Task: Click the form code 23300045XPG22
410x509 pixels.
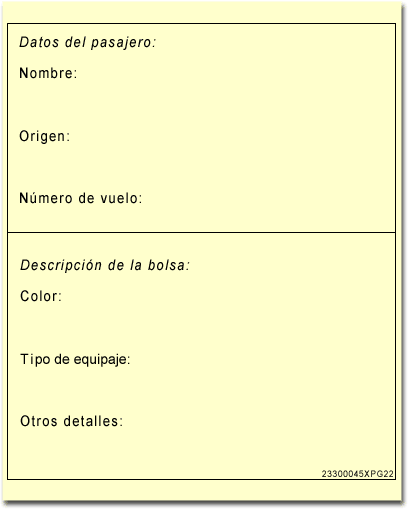Action: click(358, 474)
